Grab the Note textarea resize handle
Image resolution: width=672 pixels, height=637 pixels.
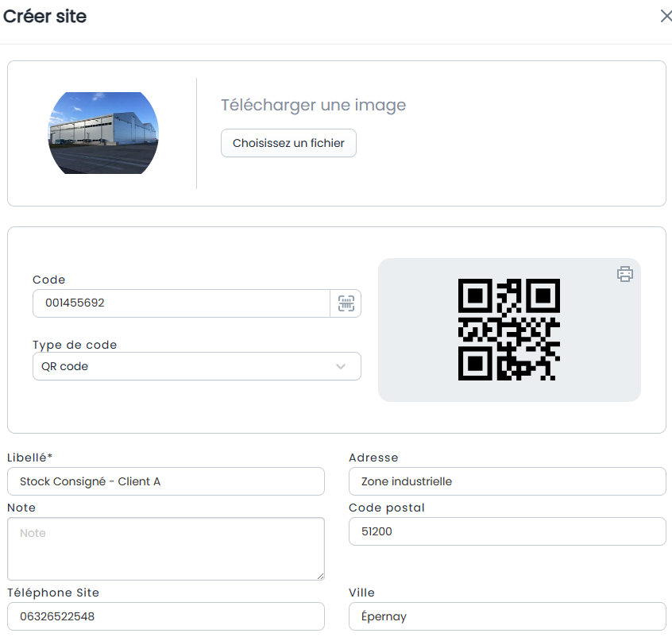point(321,577)
